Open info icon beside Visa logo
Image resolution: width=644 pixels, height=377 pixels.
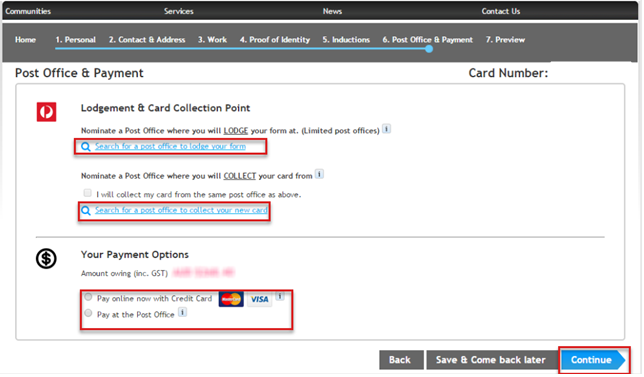tap(280, 296)
